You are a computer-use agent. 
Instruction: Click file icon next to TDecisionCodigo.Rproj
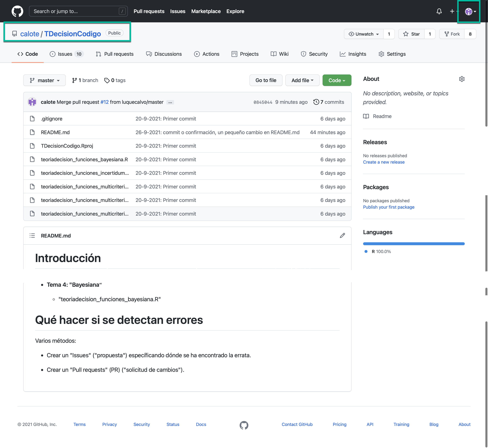pos(32,146)
